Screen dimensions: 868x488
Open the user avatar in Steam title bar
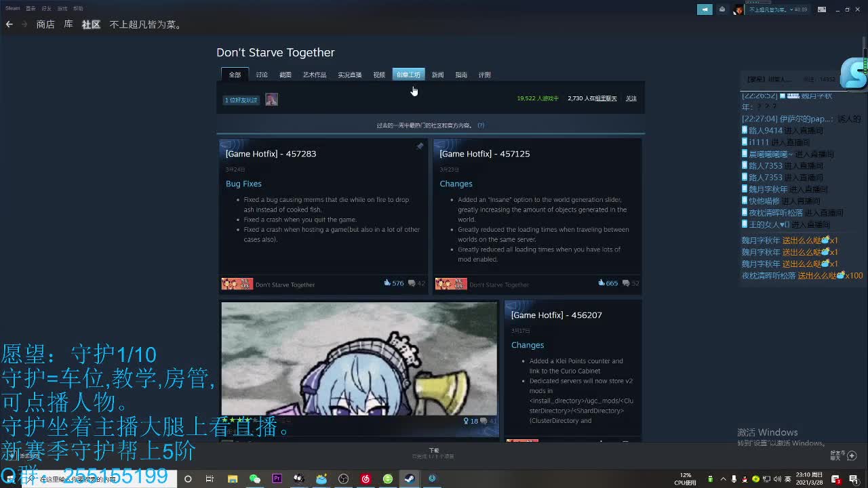(x=738, y=9)
